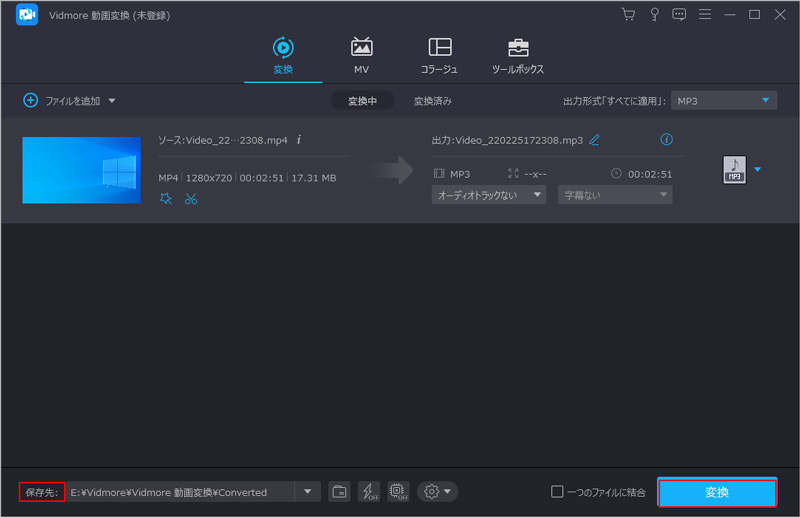Viewport: 800px width, 517px height.
Task: Click the Windows video thumbnail
Action: click(82, 170)
